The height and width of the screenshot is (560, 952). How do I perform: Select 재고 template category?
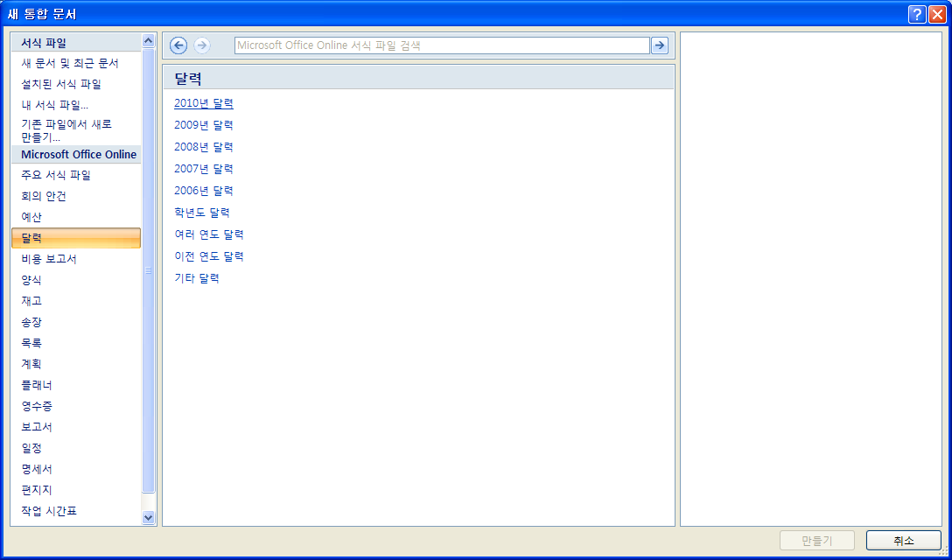pyautogui.click(x=76, y=301)
